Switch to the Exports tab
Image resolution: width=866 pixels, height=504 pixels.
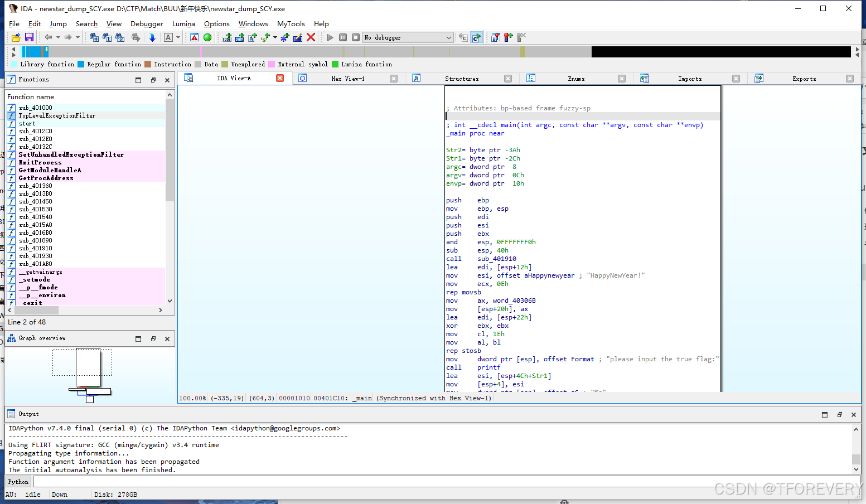coord(804,79)
